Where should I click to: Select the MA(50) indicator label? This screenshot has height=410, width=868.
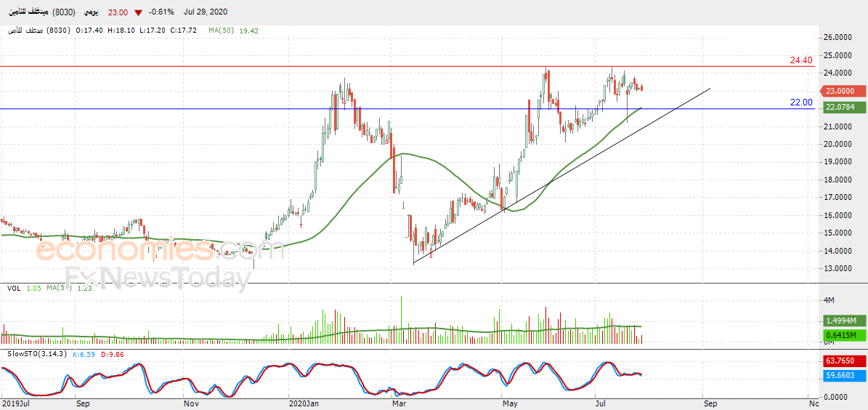[x=222, y=31]
